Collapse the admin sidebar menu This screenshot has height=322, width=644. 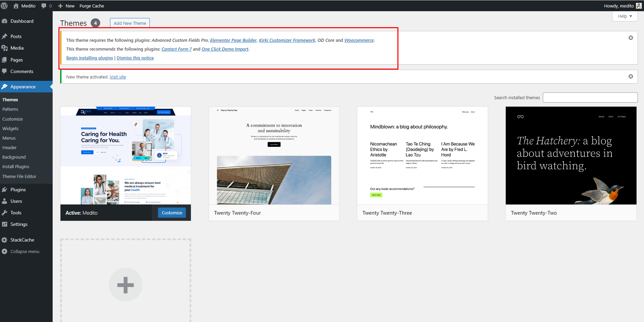click(24, 251)
